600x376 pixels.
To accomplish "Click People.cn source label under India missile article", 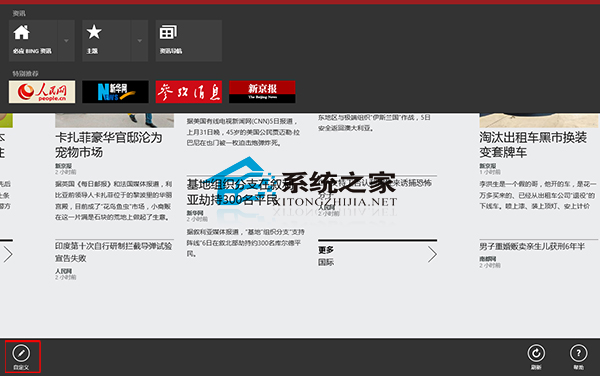I will (64, 271).
